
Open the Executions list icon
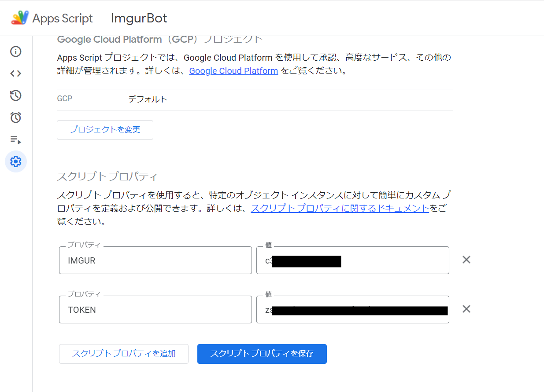(x=16, y=140)
